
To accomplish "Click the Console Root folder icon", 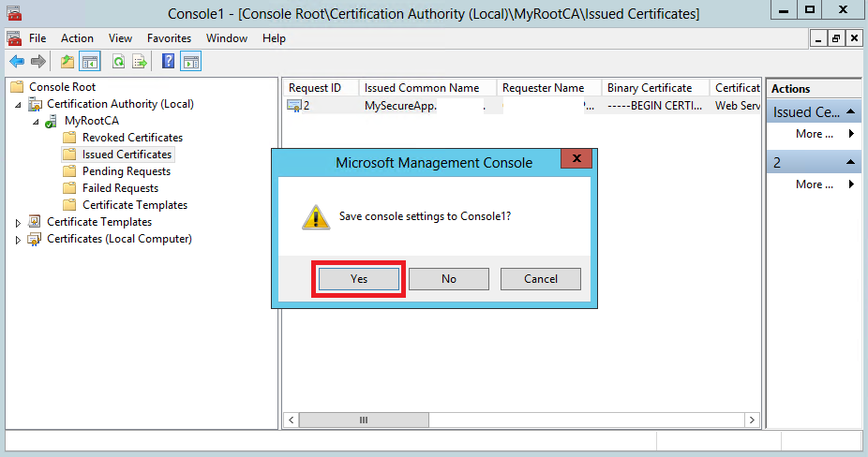I will [x=18, y=87].
